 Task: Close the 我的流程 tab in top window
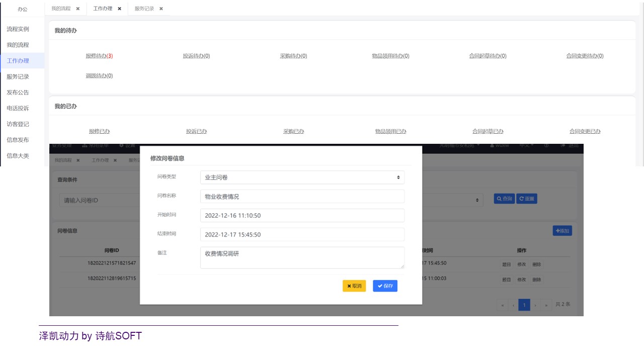[x=77, y=9]
